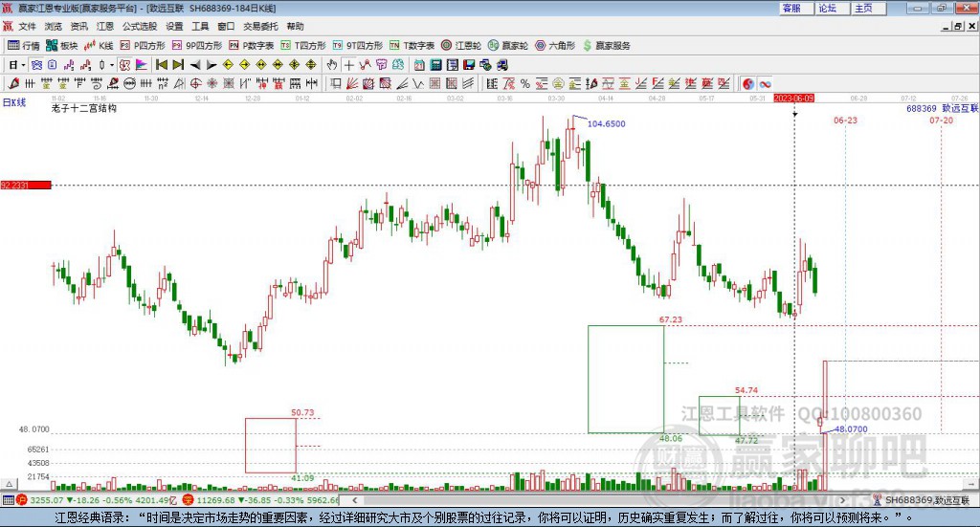Click the 客服 customer service button
This screenshot has width=980, height=527.
[795, 8]
